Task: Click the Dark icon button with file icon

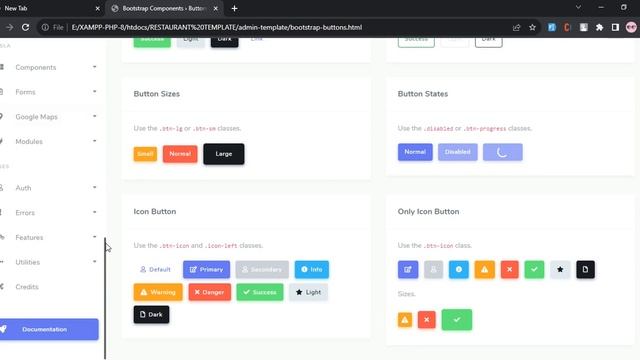Action: [x=151, y=315]
